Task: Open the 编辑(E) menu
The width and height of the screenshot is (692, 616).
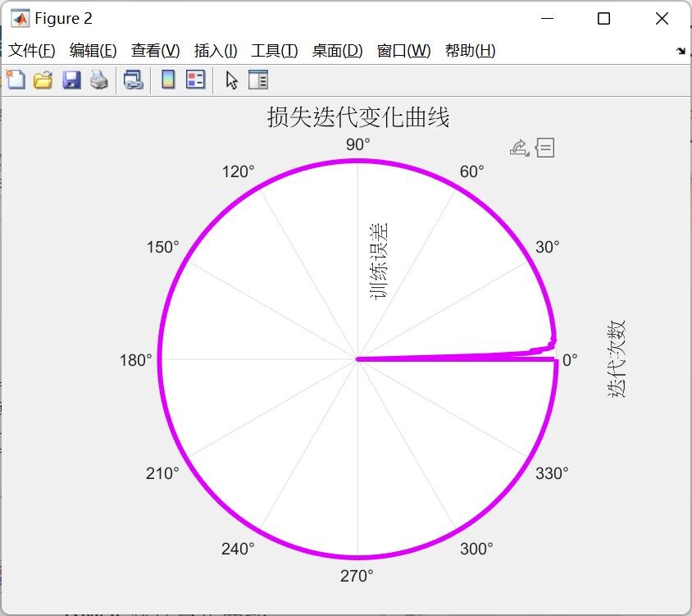Action: click(x=93, y=51)
